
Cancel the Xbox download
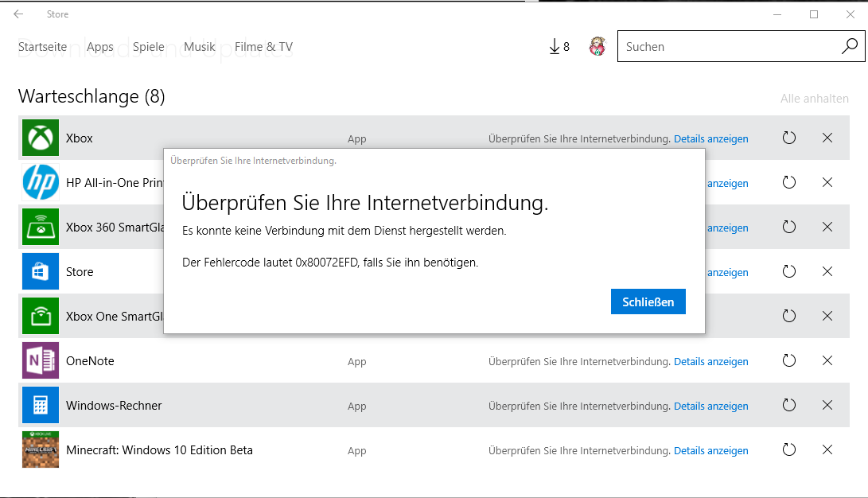coord(827,138)
